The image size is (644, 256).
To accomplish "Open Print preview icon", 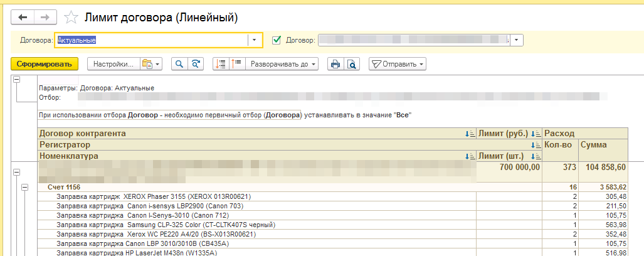I will point(352,64).
